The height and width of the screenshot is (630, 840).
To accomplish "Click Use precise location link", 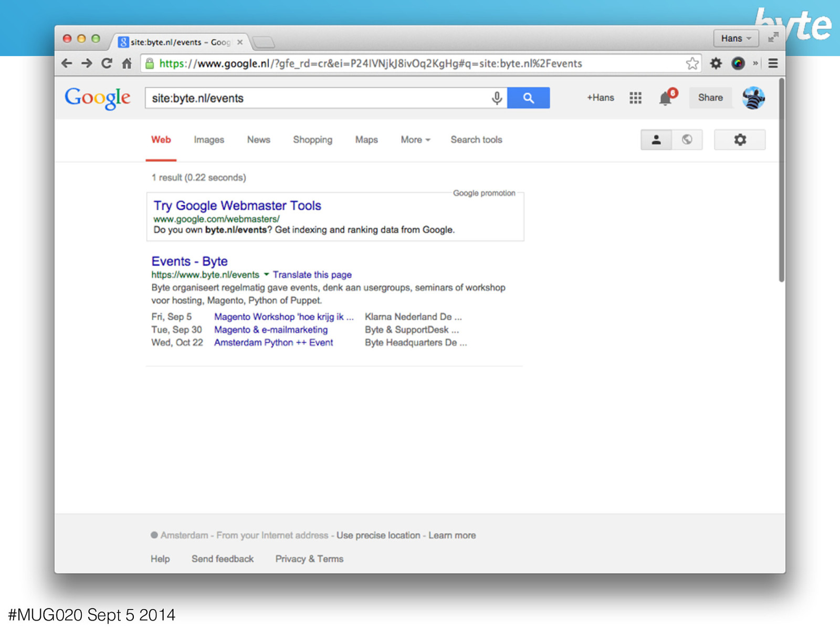I will (379, 535).
